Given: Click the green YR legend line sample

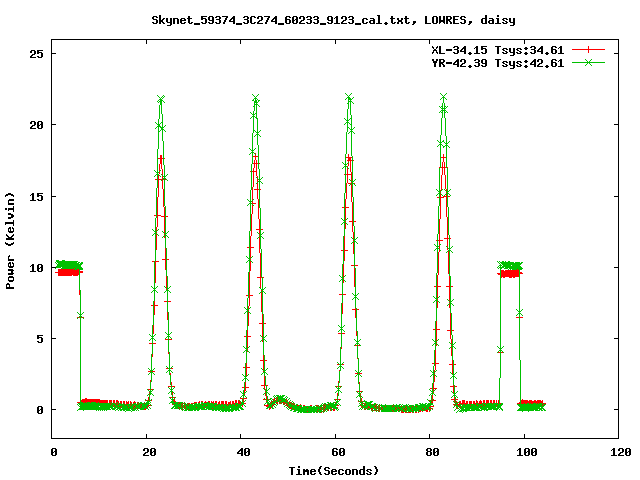Looking at the screenshot, I should (588, 62).
